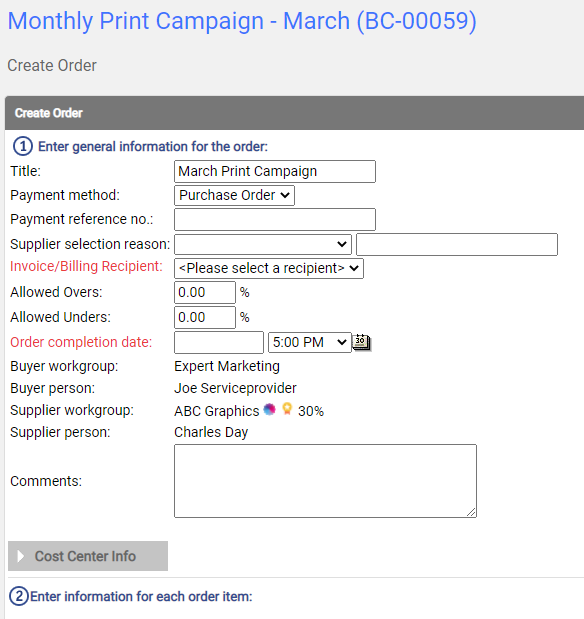Screen dimensions: 584x619
Task: Focus the Payment reference no. field
Action: pyautogui.click(x=275, y=219)
